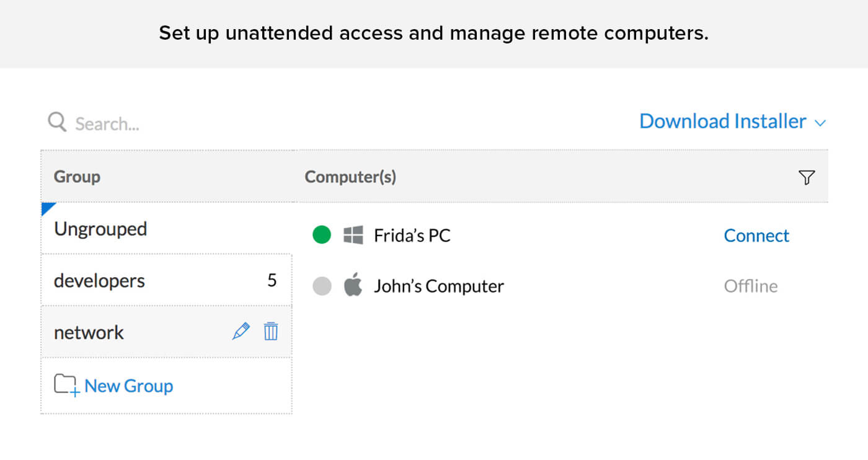Click the computer filter funnel icon
The image size is (868, 460).
point(806,178)
